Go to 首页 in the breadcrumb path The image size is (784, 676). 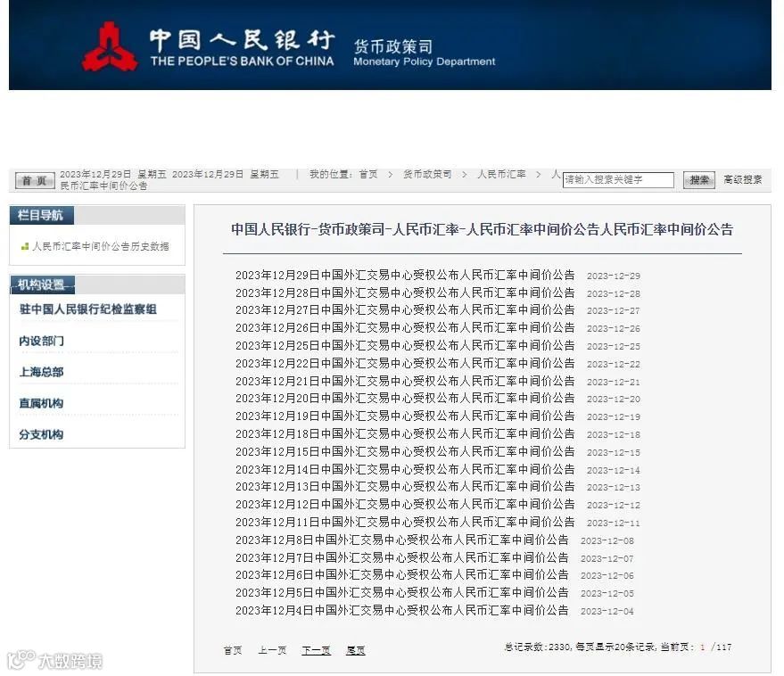pyautogui.click(x=368, y=174)
